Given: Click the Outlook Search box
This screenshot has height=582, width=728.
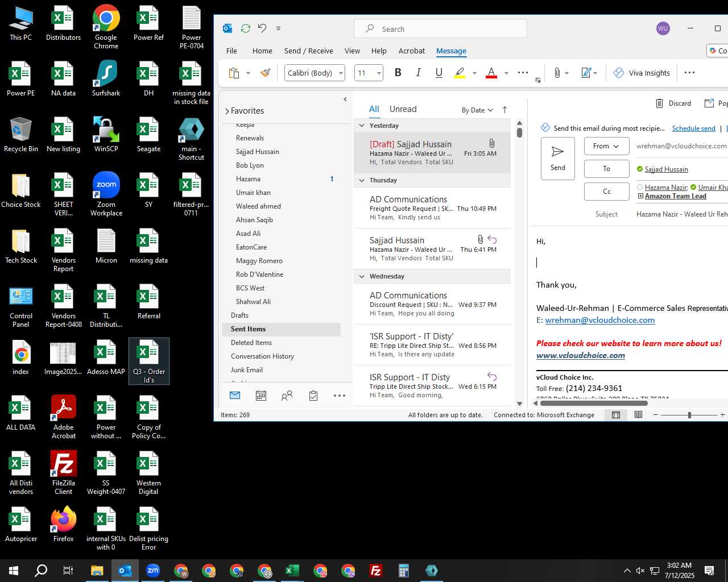Looking at the screenshot, I should click(440, 28).
